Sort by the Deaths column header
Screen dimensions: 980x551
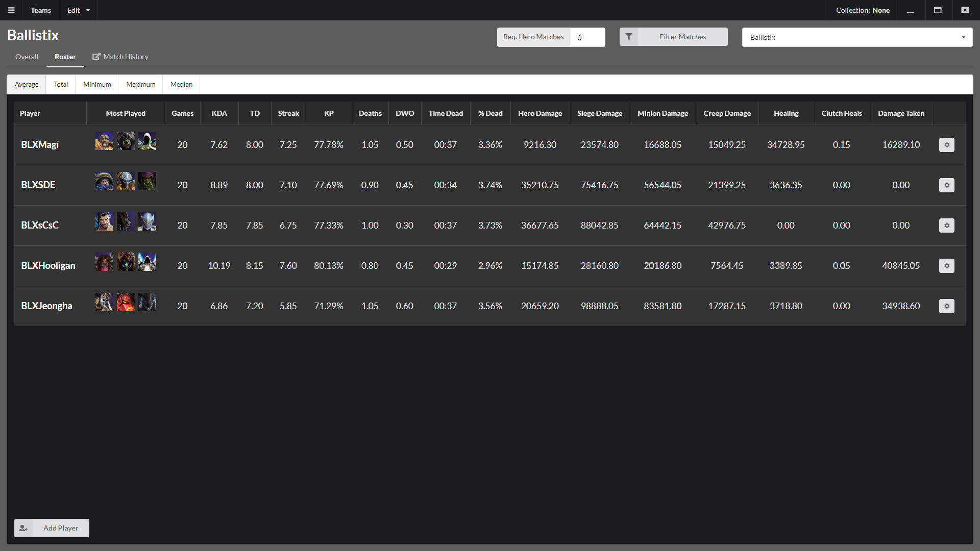(370, 113)
